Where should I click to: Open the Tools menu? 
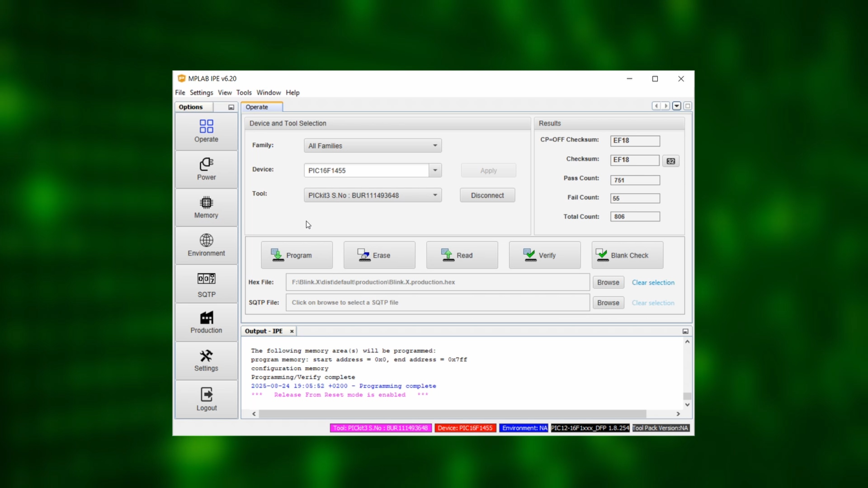pyautogui.click(x=244, y=93)
